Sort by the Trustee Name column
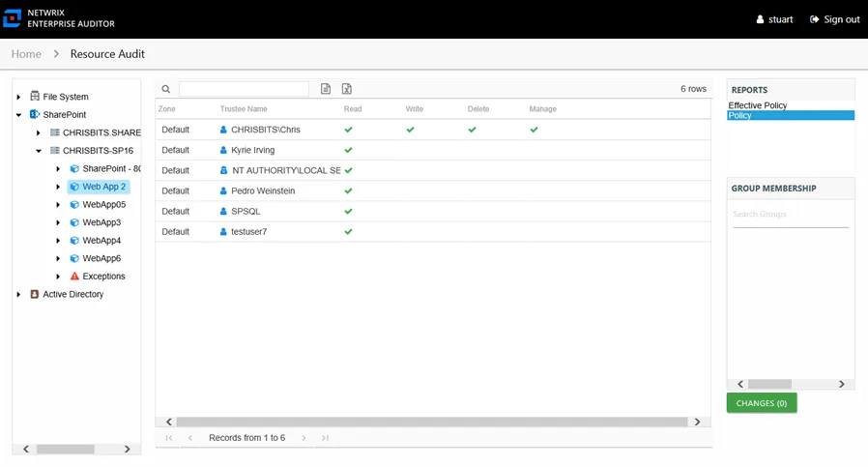The width and height of the screenshot is (868, 467). pos(244,109)
